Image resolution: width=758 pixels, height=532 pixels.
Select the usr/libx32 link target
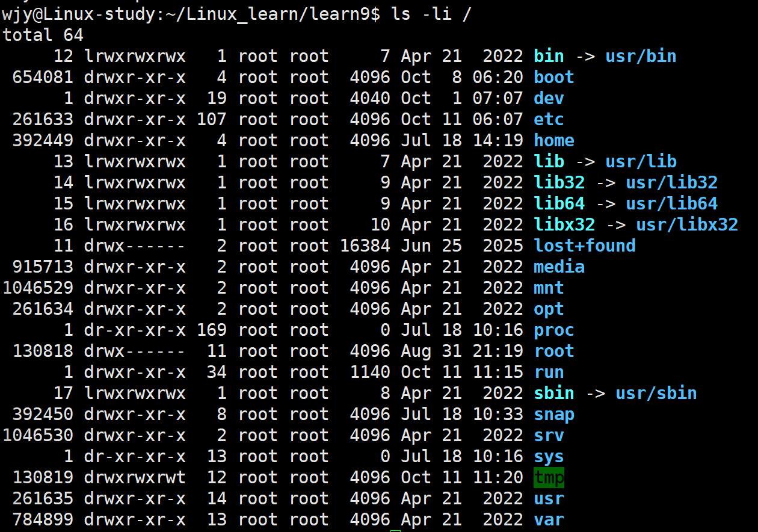tap(687, 225)
